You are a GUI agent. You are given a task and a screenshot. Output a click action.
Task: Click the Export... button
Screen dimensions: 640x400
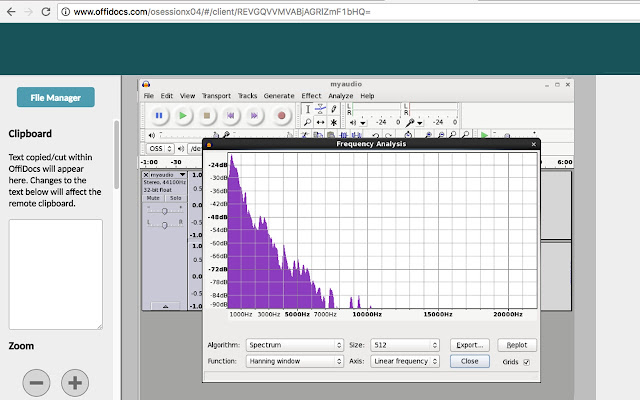[x=470, y=345]
